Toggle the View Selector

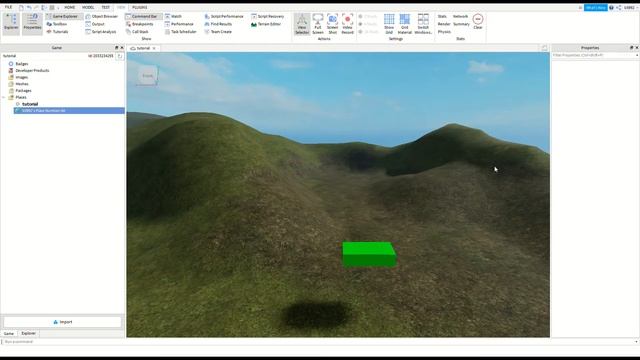coord(302,24)
